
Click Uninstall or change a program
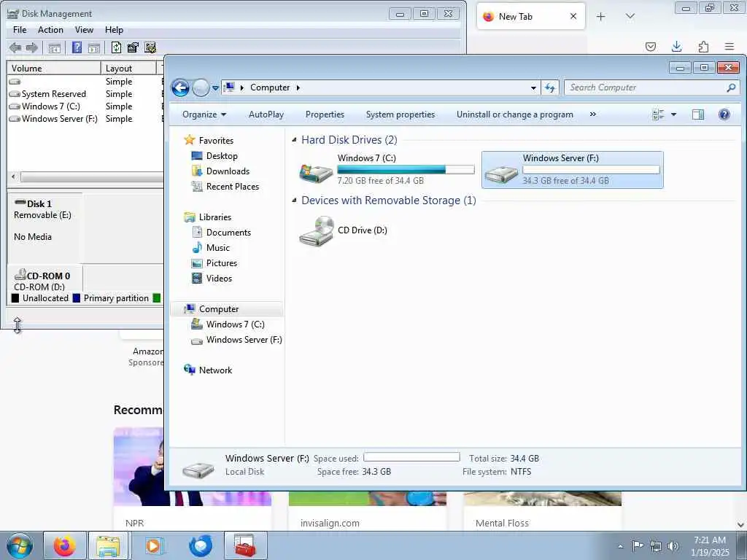tap(514, 114)
